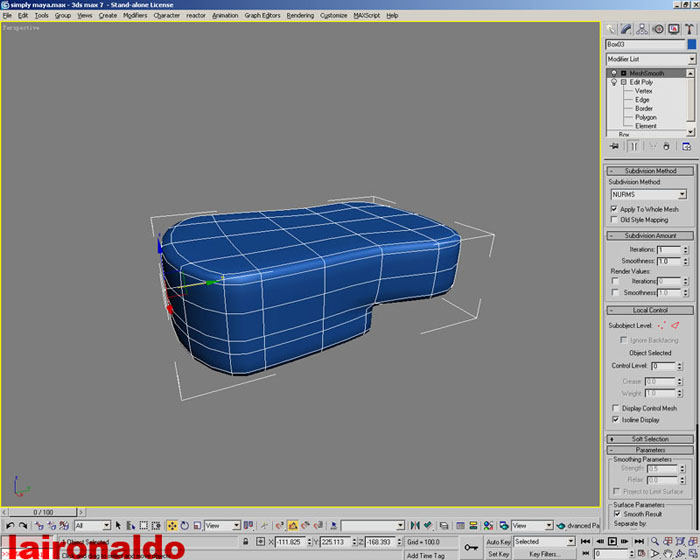The width and height of the screenshot is (700, 560).
Task: Uncheck Apply To Whole Mesh
Action: click(x=614, y=209)
